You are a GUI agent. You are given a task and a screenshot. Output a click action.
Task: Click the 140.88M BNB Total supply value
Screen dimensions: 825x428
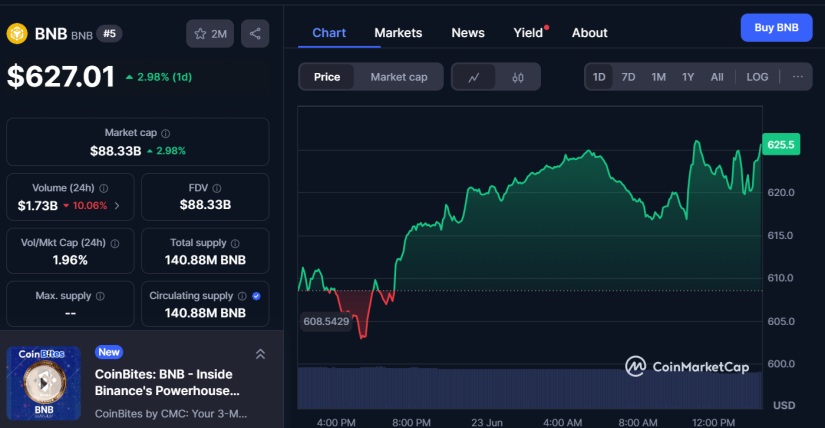click(205, 260)
